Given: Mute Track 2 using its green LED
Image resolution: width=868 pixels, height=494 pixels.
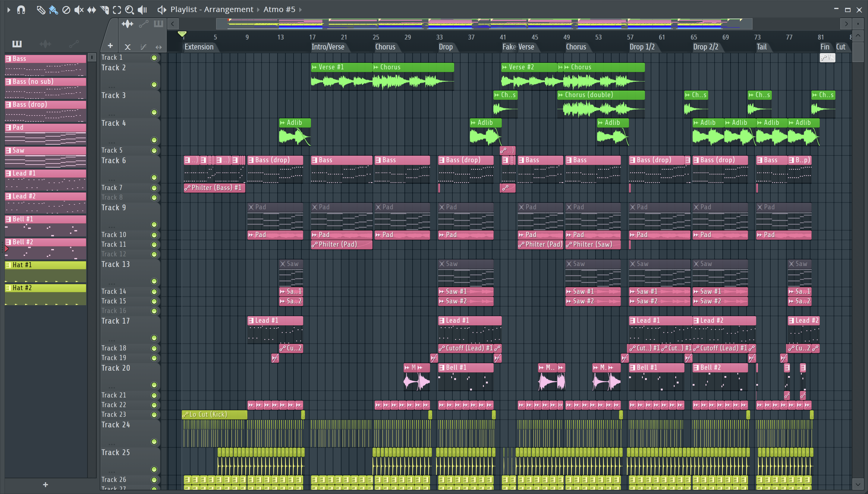Looking at the screenshot, I should [154, 84].
